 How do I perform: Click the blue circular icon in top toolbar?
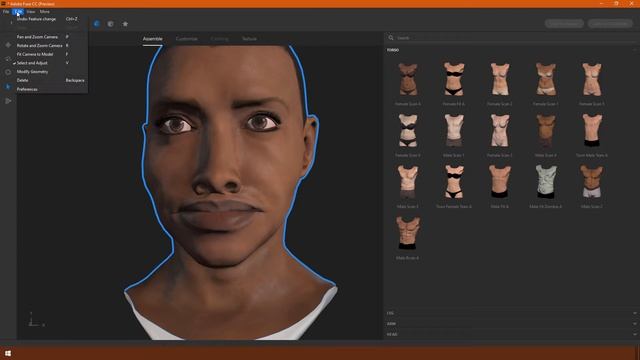97,24
